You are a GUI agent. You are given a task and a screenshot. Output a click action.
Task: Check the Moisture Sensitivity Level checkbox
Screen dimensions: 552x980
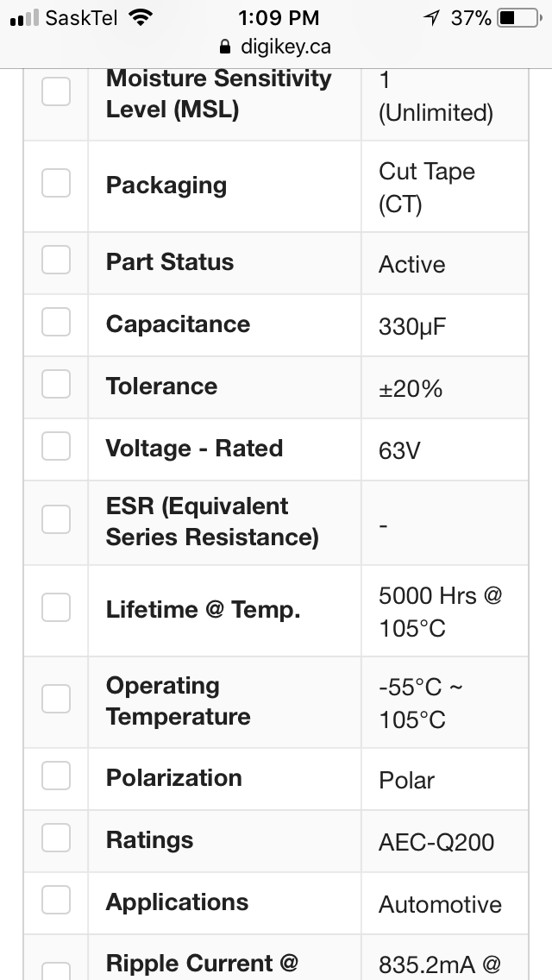click(x=56, y=91)
